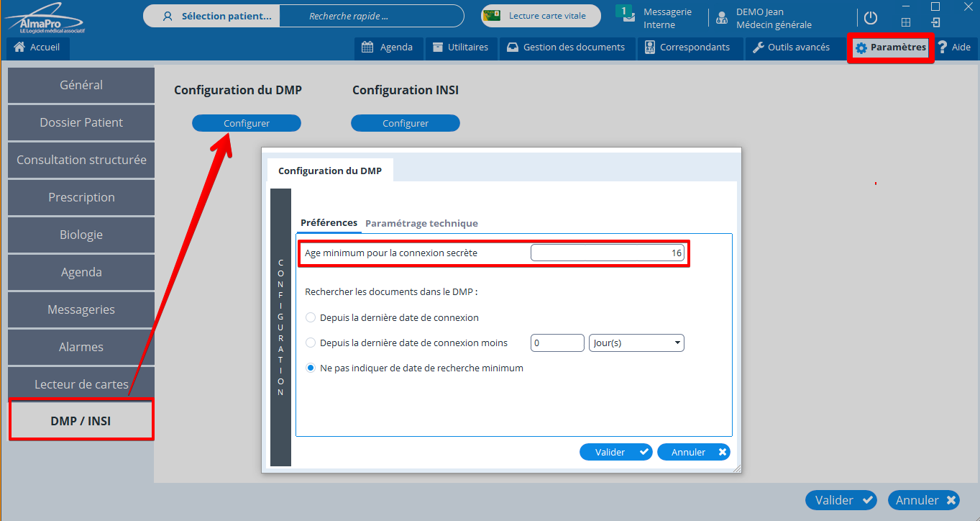Switch to Paramétrage technique tab

click(x=421, y=223)
